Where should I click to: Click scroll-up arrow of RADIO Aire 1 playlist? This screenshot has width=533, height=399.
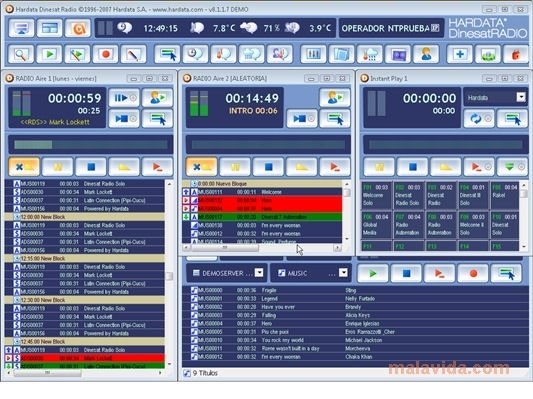(169, 184)
